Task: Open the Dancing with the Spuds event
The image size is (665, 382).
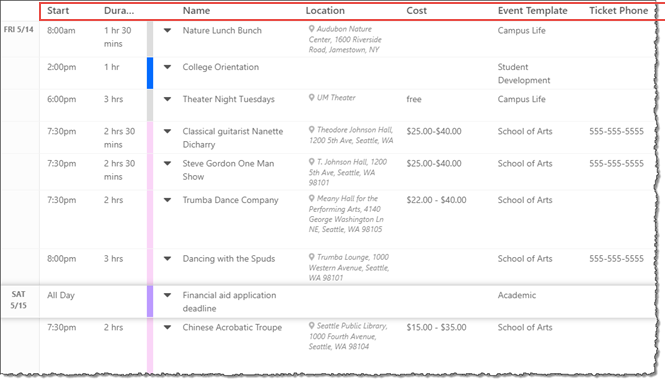Action: point(229,259)
